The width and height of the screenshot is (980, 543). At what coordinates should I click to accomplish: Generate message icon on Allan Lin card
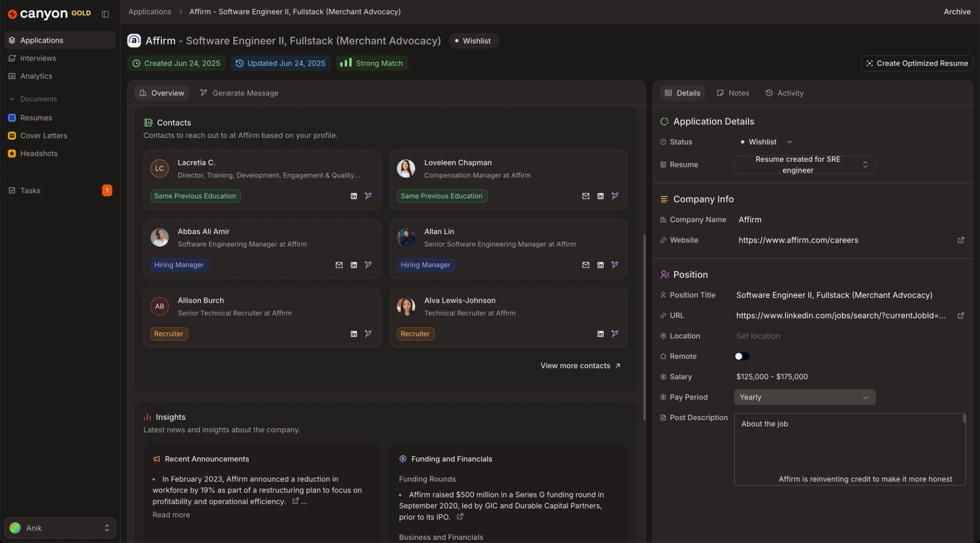(x=615, y=265)
